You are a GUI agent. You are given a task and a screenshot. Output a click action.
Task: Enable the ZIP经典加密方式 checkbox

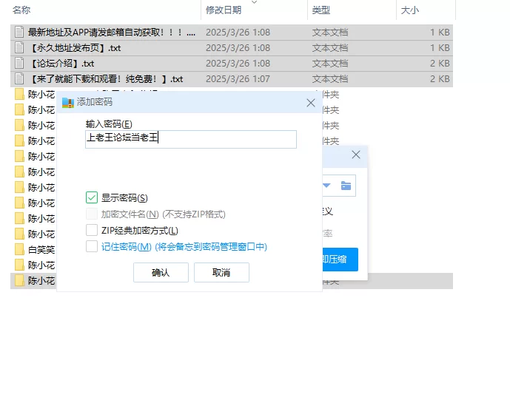point(92,230)
